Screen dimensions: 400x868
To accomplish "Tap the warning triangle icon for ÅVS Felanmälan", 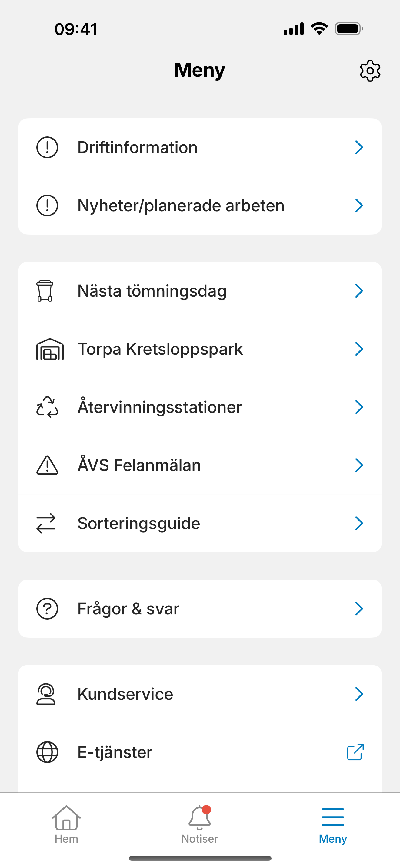I will (47, 465).
